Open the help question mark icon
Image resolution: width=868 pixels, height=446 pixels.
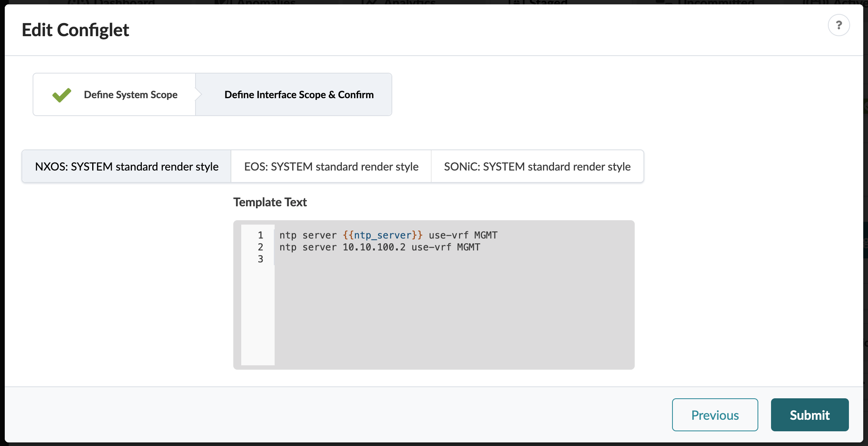pos(839,25)
